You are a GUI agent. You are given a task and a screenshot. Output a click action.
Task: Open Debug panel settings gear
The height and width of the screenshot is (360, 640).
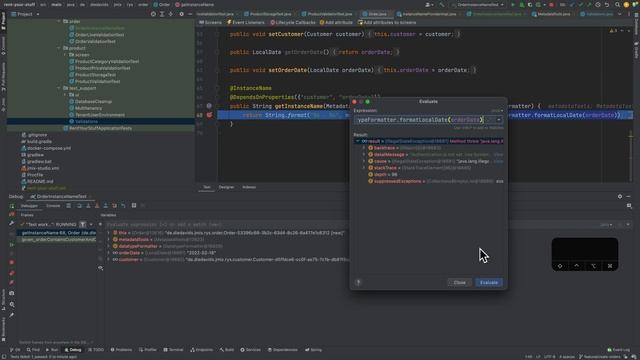click(x=620, y=197)
